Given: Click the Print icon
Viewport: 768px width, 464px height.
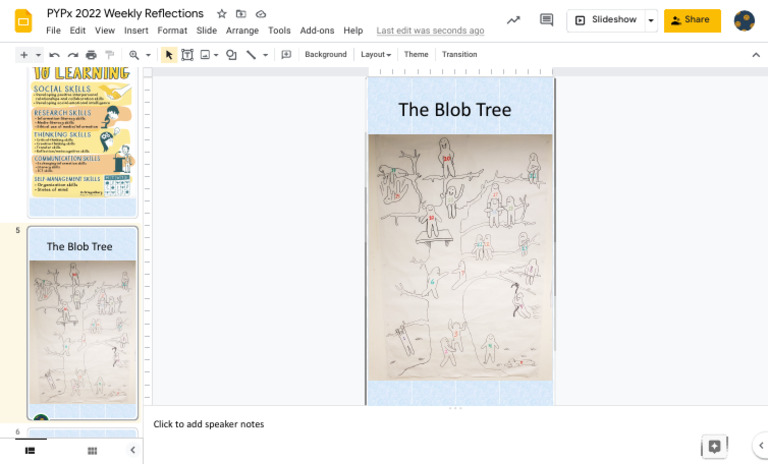Looking at the screenshot, I should [x=91, y=55].
